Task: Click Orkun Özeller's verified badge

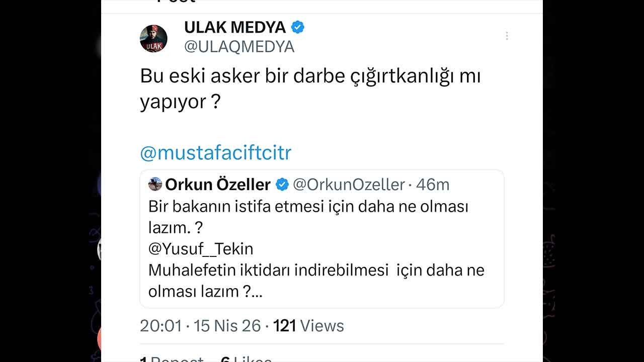Action: 282,185
